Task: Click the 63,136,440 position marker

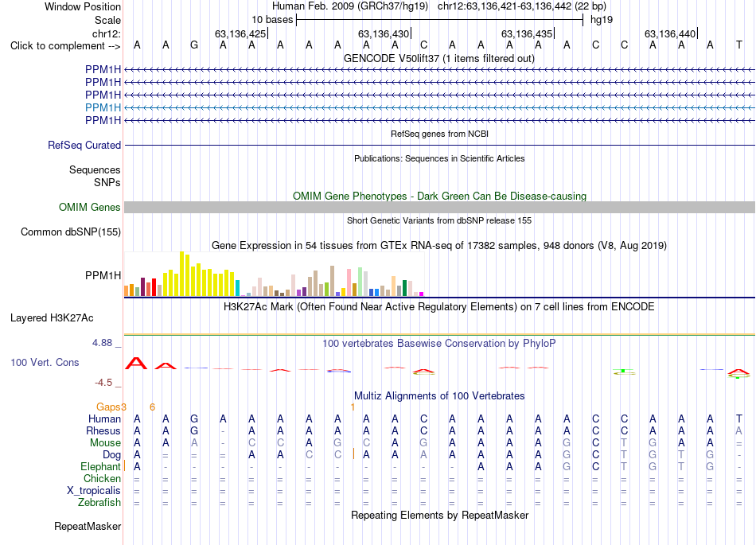Action: 670,33
